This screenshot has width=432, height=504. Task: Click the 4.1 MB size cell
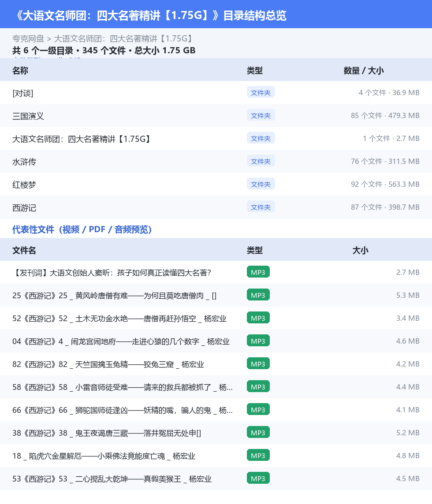[x=408, y=410]
